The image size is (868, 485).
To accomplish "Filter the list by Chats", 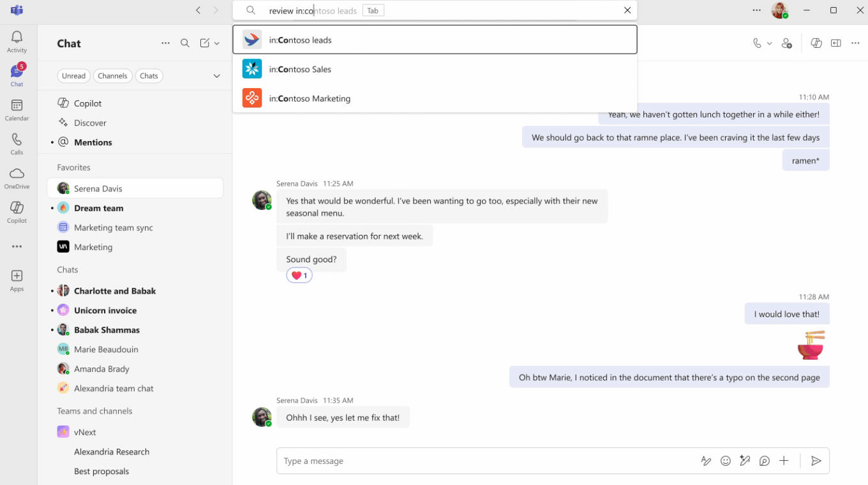I will [x=149, y=76].
